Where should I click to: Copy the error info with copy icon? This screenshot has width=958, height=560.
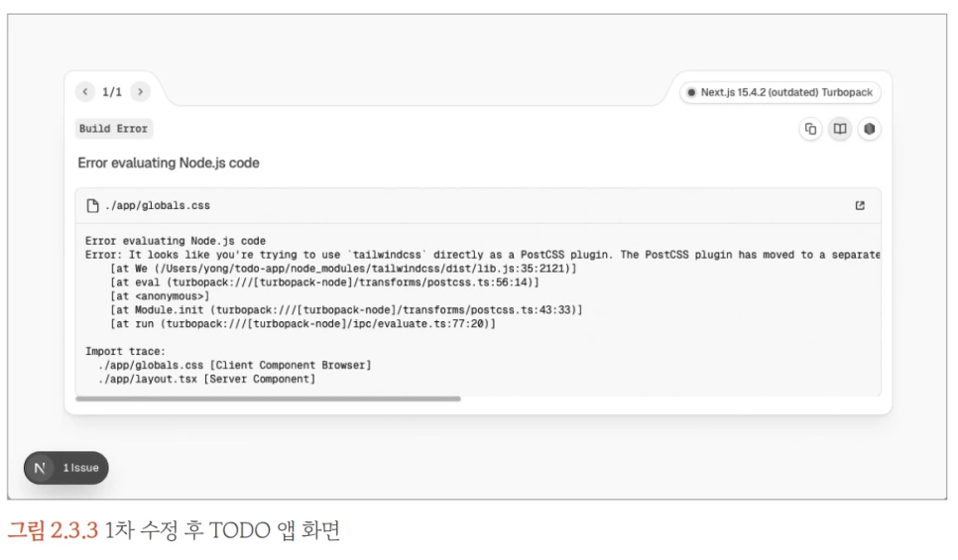811,129
